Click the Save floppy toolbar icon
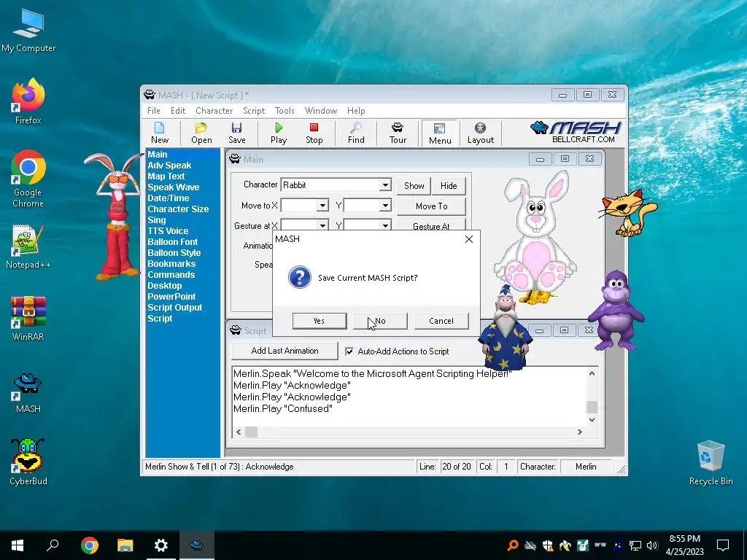This screenshot has height=560, width=747. click(x=237, y=133)
